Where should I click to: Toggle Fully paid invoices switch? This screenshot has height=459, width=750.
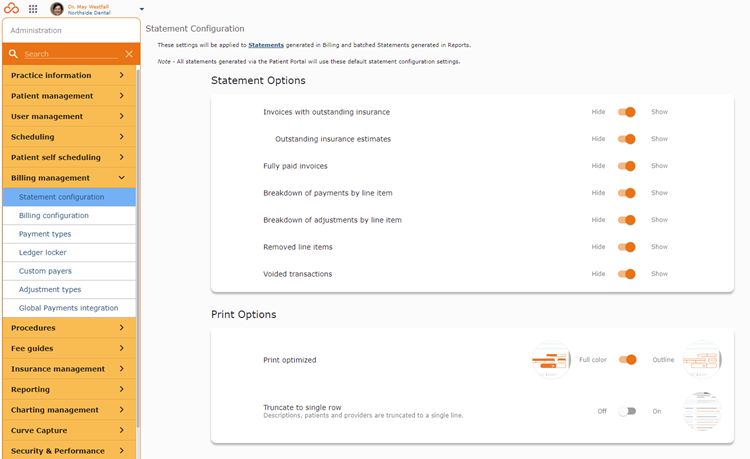click(x=626, y=166)
